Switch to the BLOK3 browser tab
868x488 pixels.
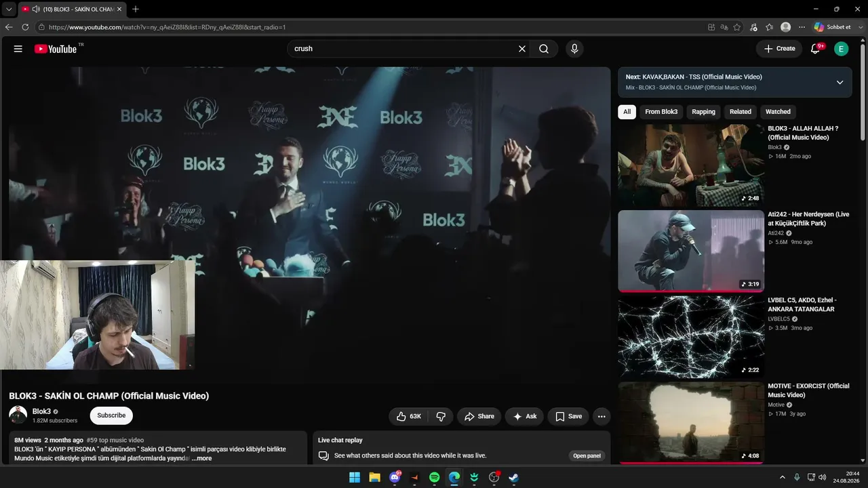[72, 9]
